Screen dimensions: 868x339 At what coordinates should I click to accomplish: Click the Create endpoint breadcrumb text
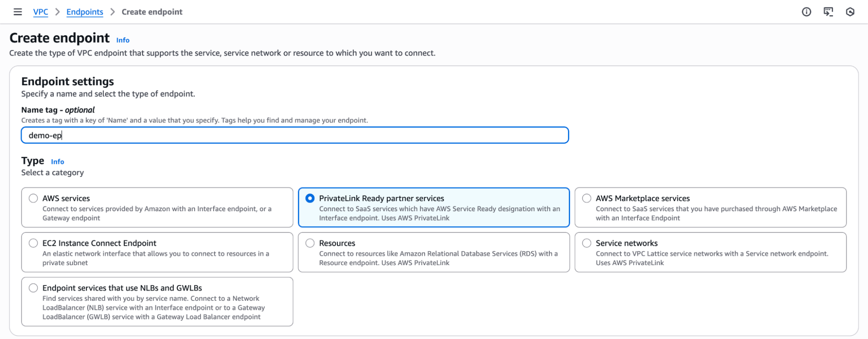click(152, 12)
